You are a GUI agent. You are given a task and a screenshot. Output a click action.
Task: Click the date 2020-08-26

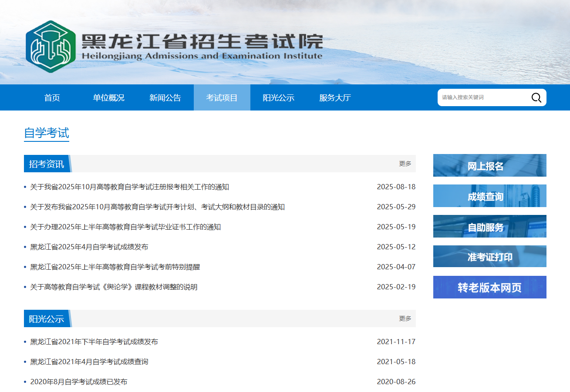point(396,382)
